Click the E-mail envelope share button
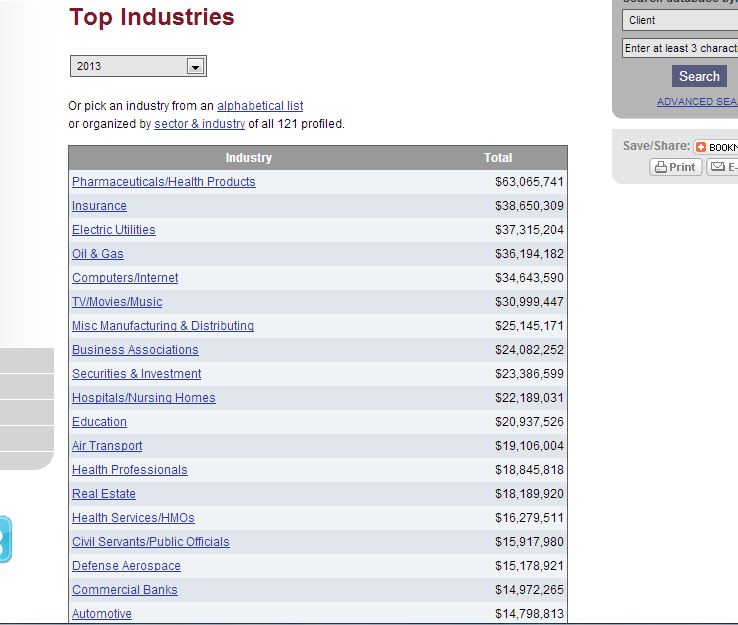 click(723, 167)
